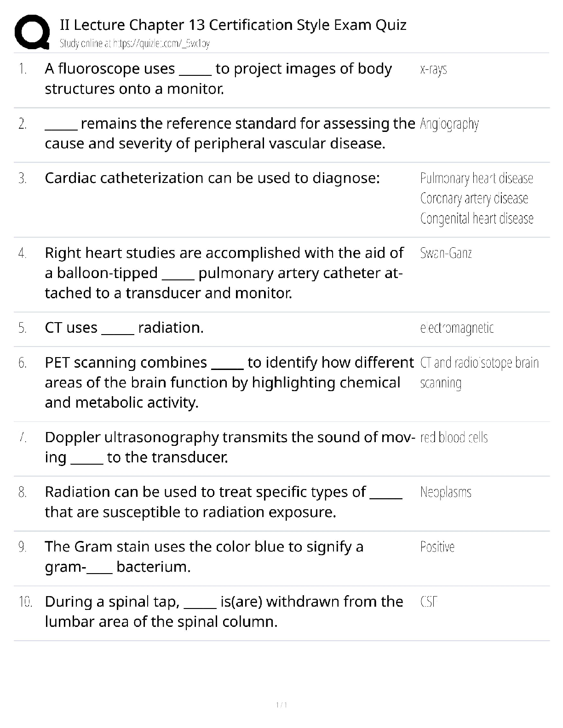Select the "Coronary artery disease" answer line
Screen dimensions: 563x728
pos(474,199)
